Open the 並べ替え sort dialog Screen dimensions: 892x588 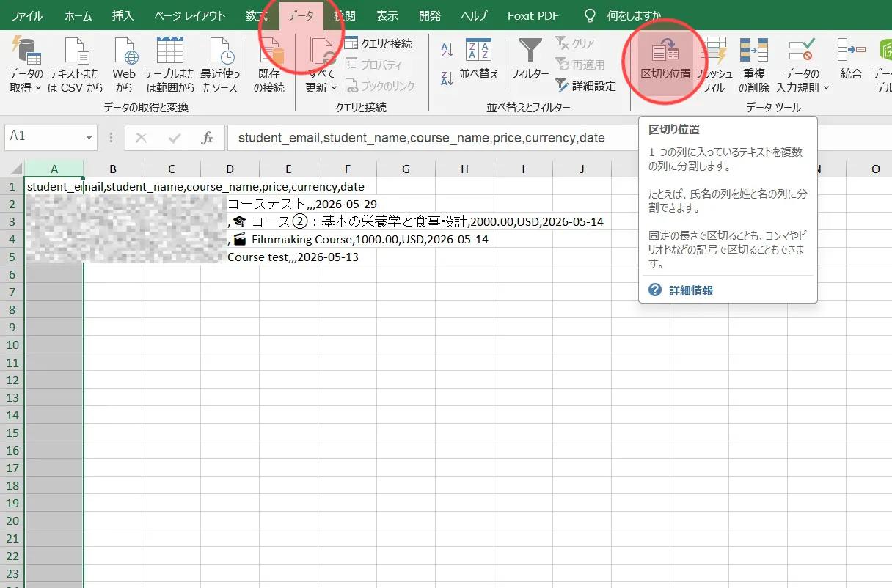click(x=479, y=59)
